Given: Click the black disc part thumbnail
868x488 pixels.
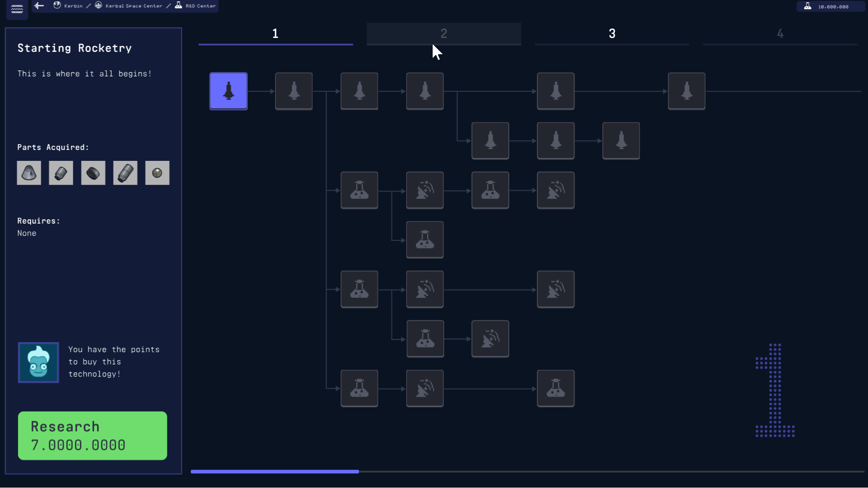Looking at the screenshot, I should point(93,173).
